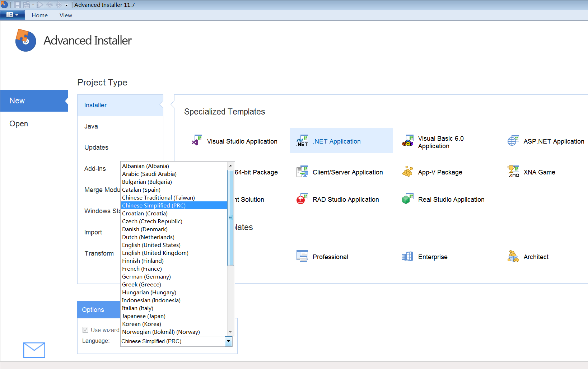This screenshot has height=369, width=588.
Task: Choose Finnish (Finland) language
Action: click(174, 261)
